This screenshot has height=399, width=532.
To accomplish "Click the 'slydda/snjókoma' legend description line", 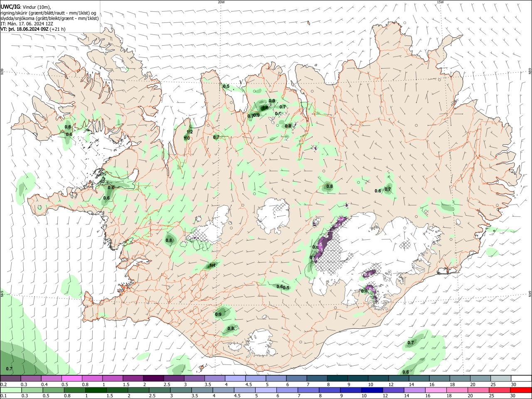I will tap(49, 18).
